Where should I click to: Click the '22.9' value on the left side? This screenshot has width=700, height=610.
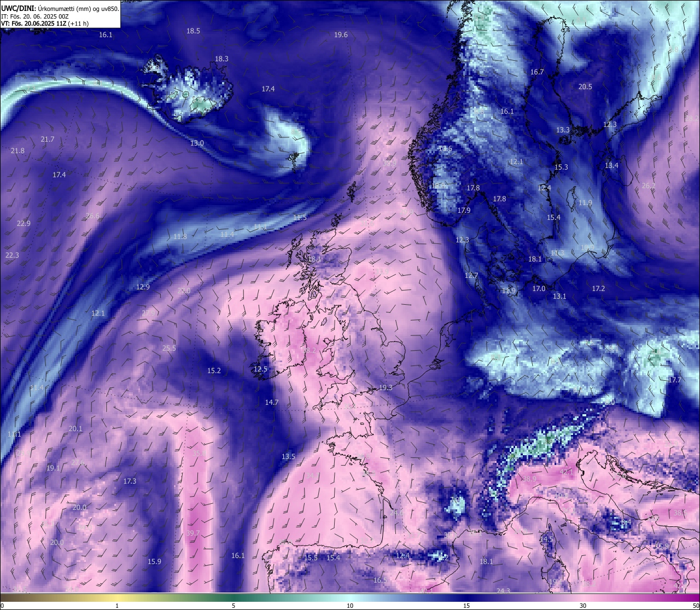[x=24, y=224]
